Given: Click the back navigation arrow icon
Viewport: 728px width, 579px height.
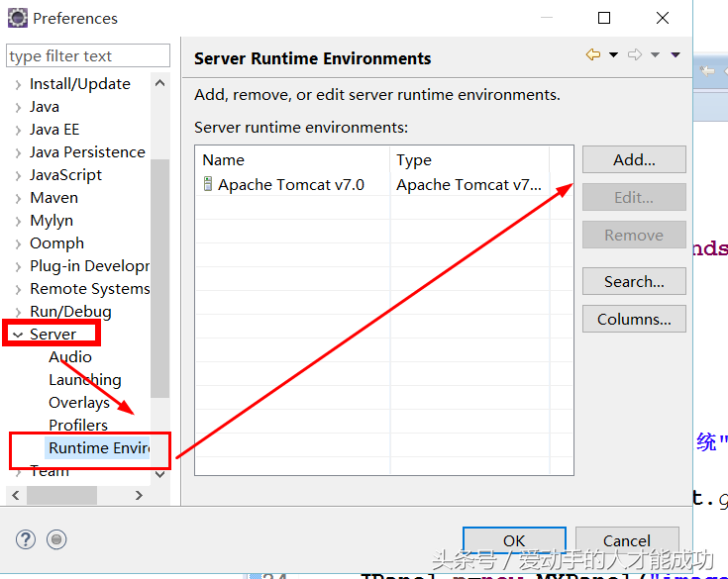Looking at the screenshot, I should [593, 54].
